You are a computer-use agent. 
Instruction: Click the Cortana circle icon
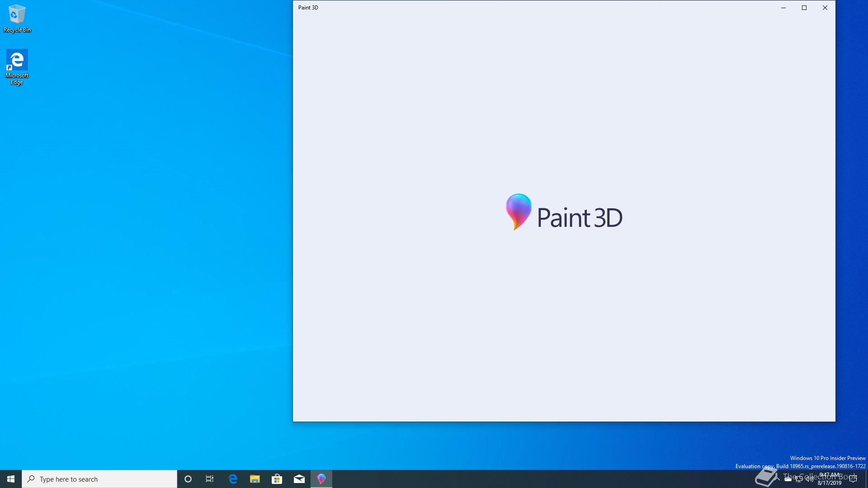[x=188, y=479]
